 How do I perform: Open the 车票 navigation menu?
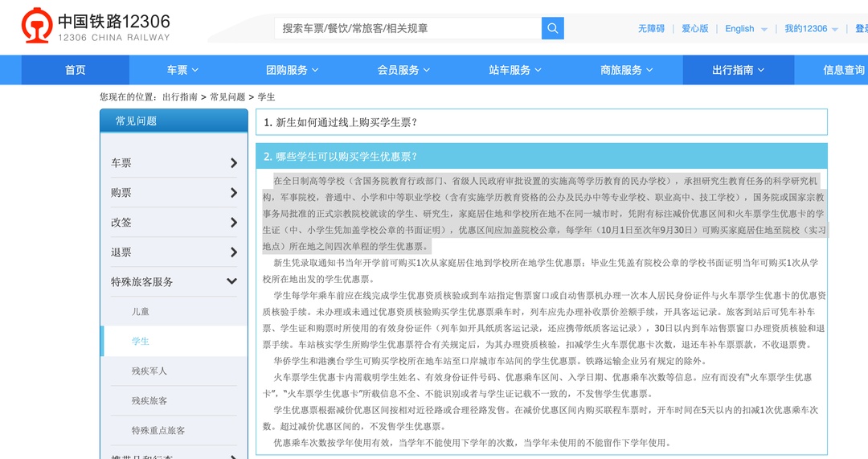(x=182, y=70)
